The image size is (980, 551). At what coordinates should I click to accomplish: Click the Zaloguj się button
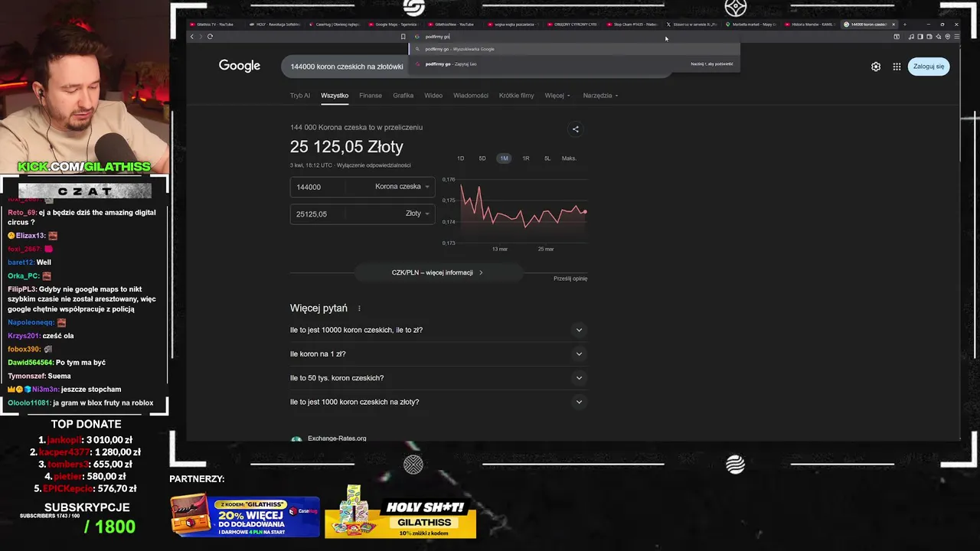(929, 67)
